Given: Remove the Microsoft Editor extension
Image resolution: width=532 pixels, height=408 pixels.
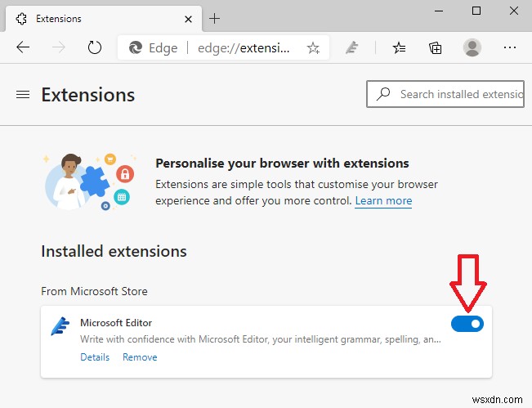Looking at the screenshot, I should tap(140, 357).
